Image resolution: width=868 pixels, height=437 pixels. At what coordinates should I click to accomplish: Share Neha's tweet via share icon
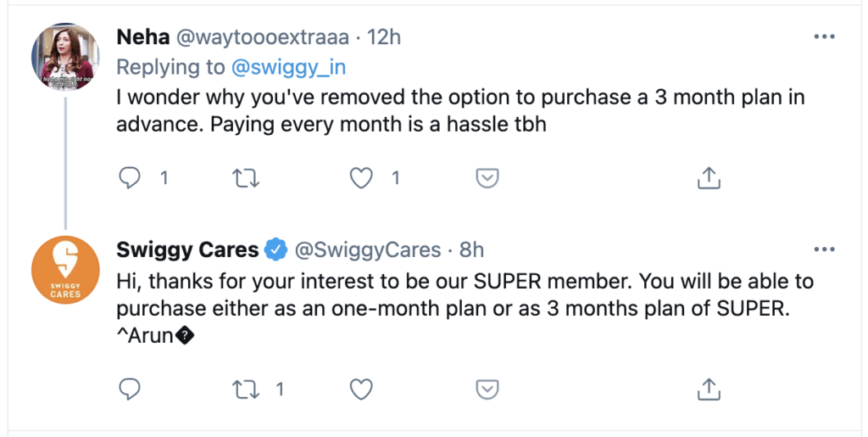pos(708,178)
